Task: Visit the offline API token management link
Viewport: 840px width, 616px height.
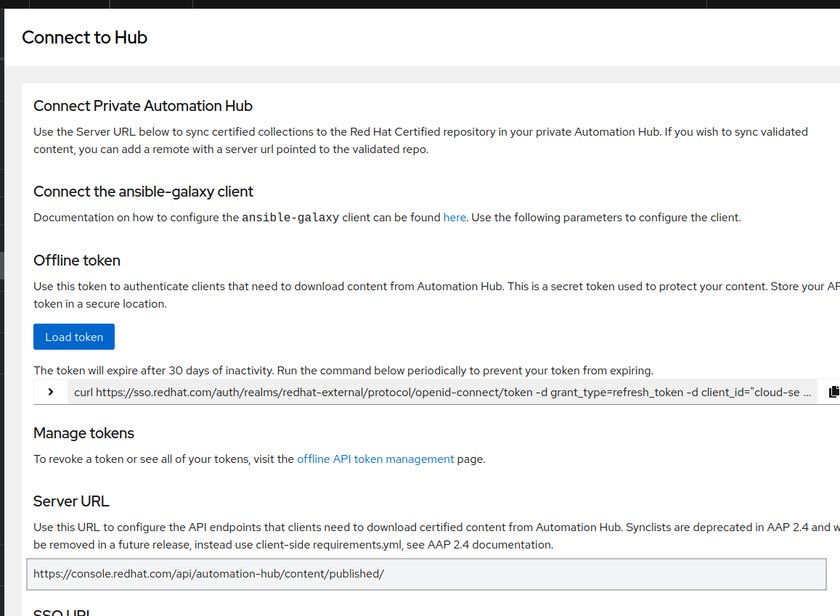Action: 375,459
